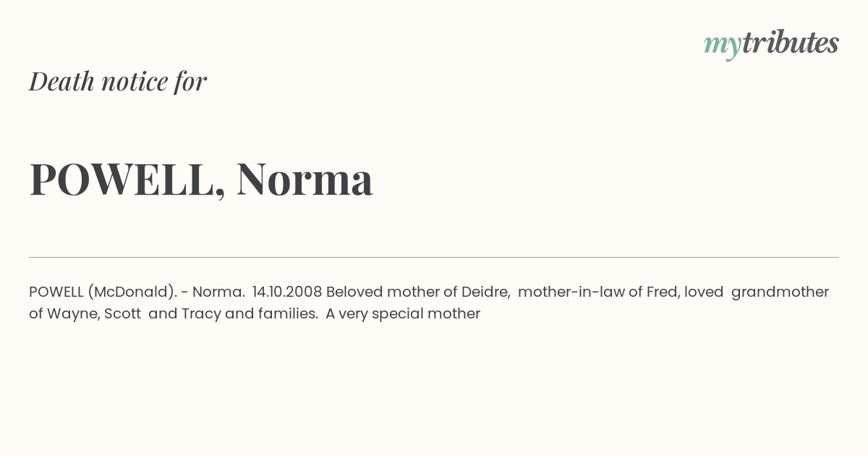Click "A very special mother" phrase
The image size is (868, 456).
[x=403, y=314]
